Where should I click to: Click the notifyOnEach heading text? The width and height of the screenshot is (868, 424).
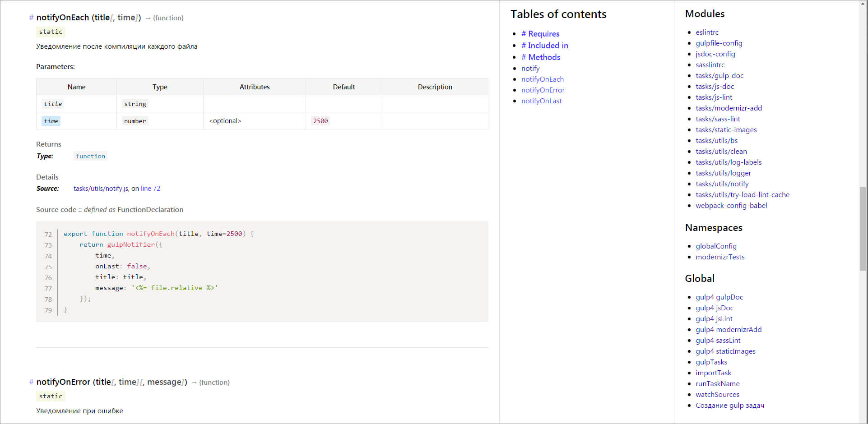pyautogui.click(x=63, y=18)
